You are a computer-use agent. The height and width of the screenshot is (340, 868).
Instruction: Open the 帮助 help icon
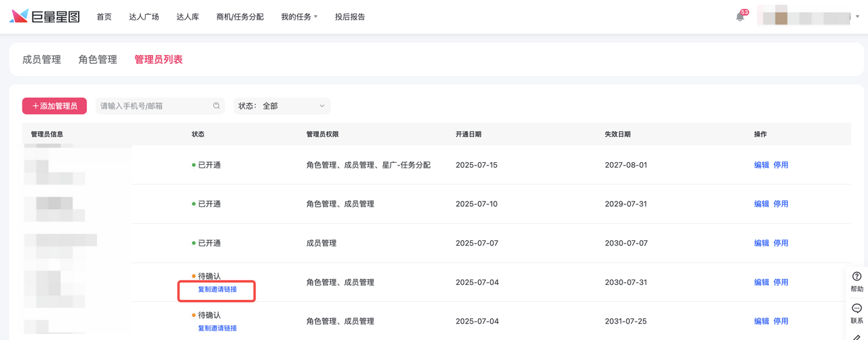coord(857,282)
